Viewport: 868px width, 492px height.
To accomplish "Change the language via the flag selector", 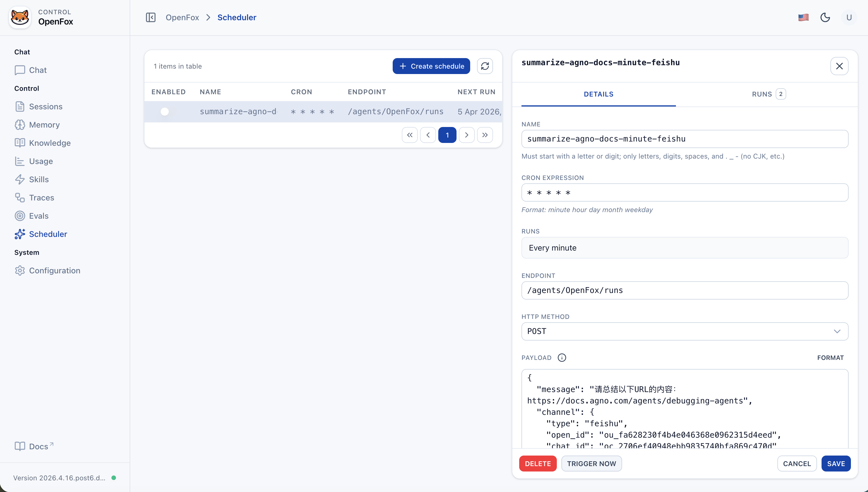I will pyautogui.click(x=803, y=17).
